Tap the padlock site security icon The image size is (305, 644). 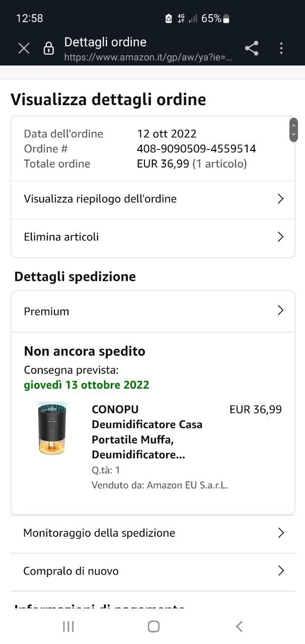(49, 48)
